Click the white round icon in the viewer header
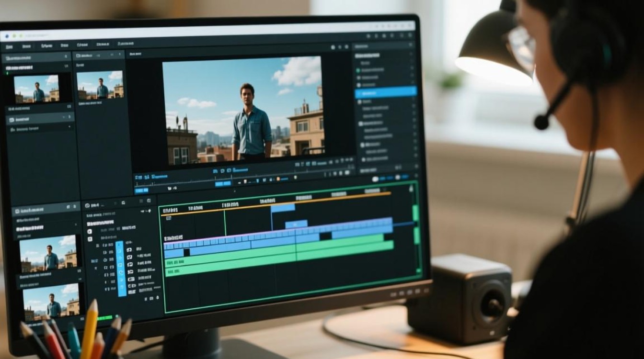This screenshot has height=359, width=644. click(333, 47)
